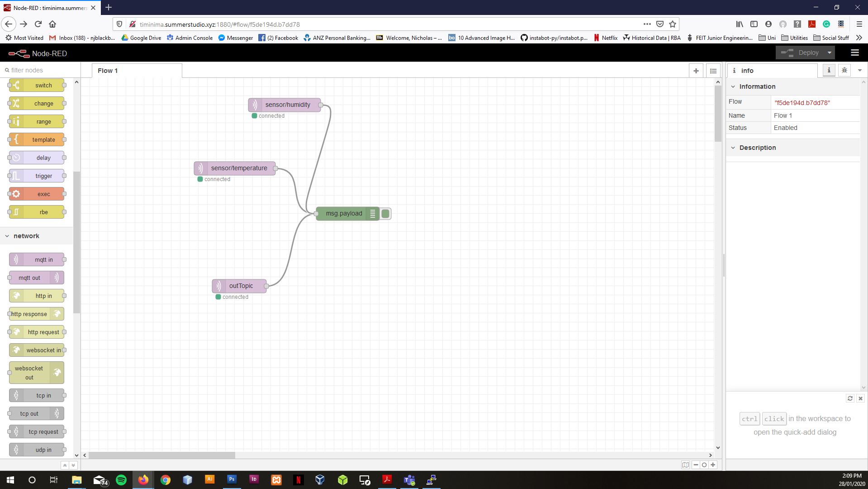Click the Deploy button
868x489 pixels.
[x=802, y=53]
